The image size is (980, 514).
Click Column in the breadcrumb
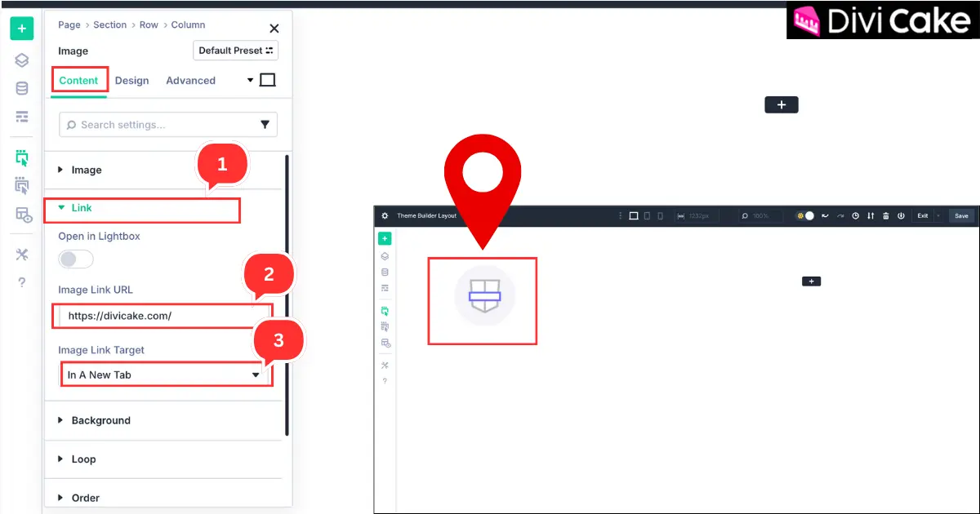(x=188, y=25)
